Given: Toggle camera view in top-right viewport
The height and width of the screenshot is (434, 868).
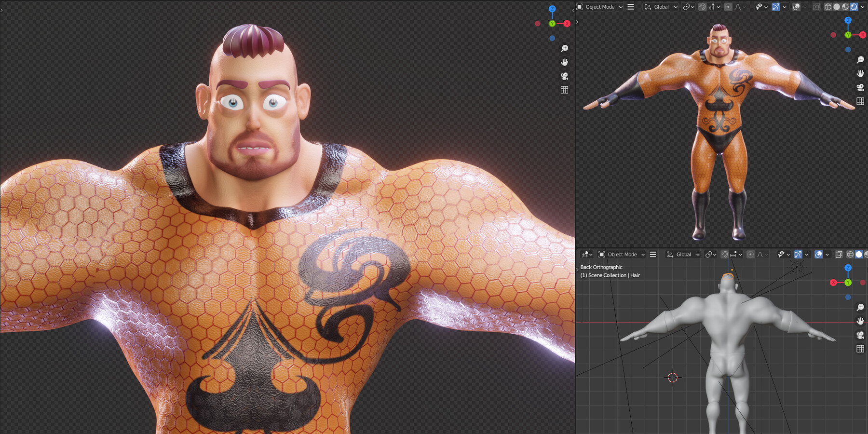Looking at the screenshot, I should (860, 87).
